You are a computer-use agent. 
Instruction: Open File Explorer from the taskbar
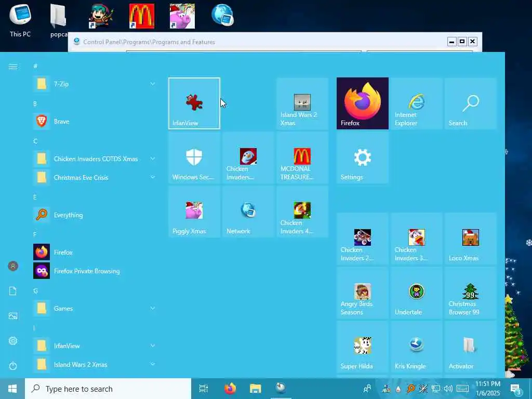click(256, 389)
